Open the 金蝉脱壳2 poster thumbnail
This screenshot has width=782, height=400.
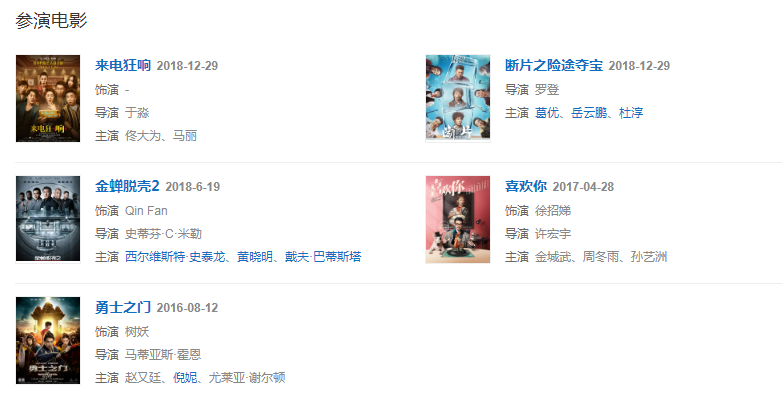point(48,219)
